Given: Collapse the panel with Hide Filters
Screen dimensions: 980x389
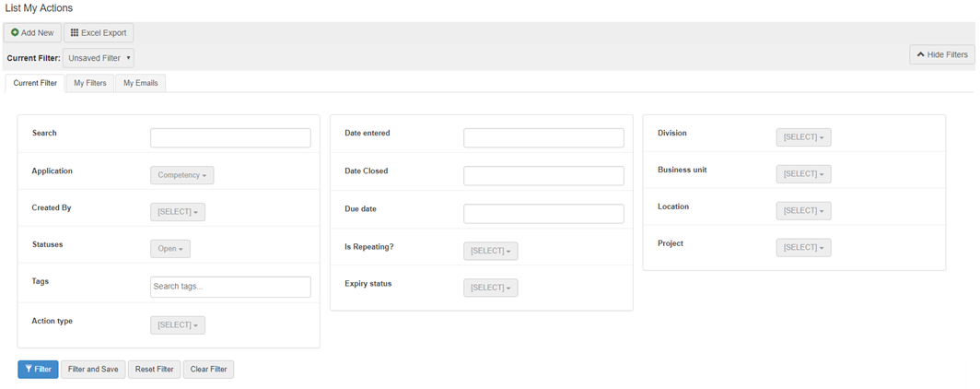Looking at the screenshot, I should (941, 55).
